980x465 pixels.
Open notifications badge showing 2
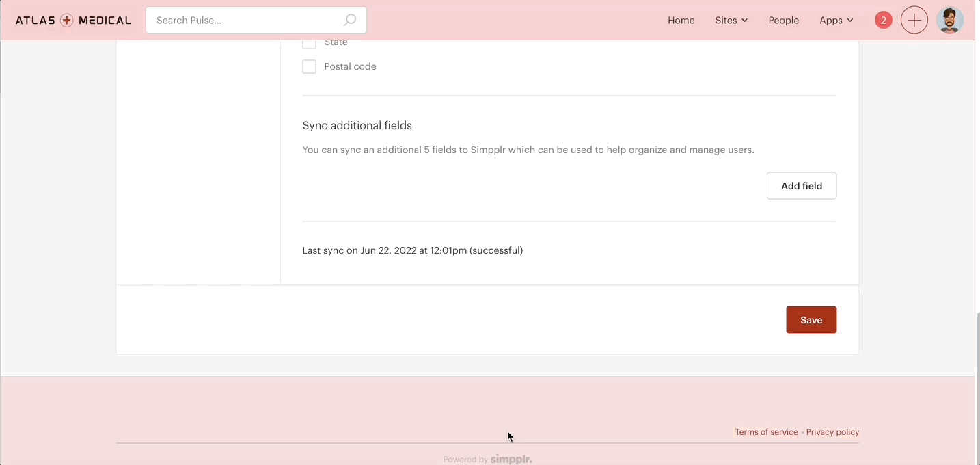[883, 21]
